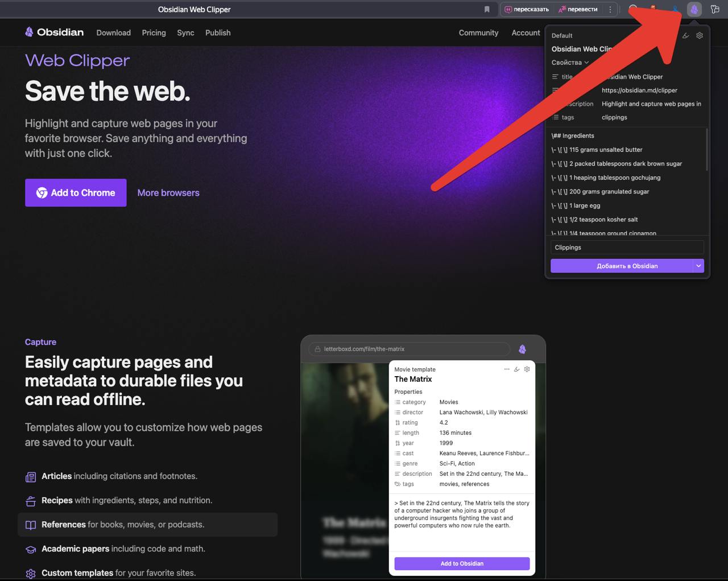Open dropdown arrow beside Добавить в Obsidian
Screen dimensions: 728x581
pyautogui.click(x=698, y=266)
